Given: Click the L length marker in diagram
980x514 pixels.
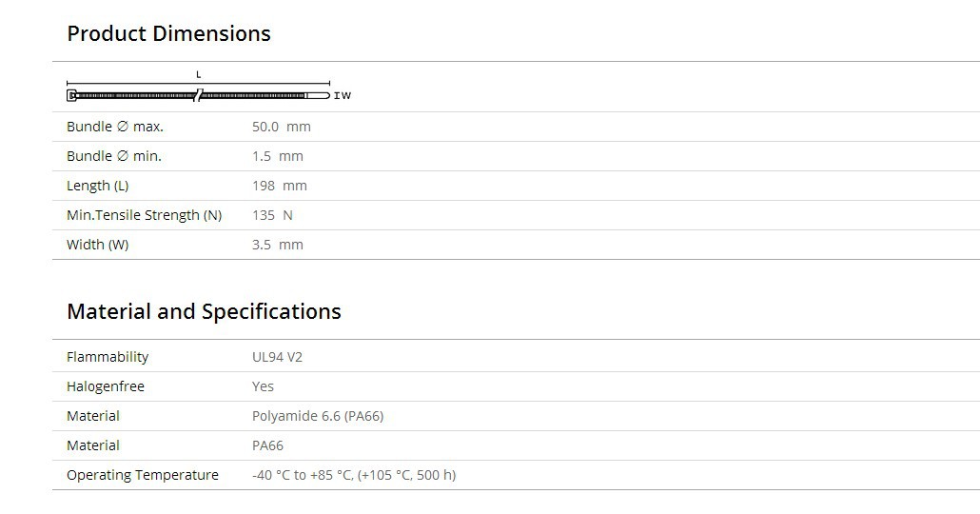Looking at the screenshot, I should pyautogui.click(x=199, y=74).
